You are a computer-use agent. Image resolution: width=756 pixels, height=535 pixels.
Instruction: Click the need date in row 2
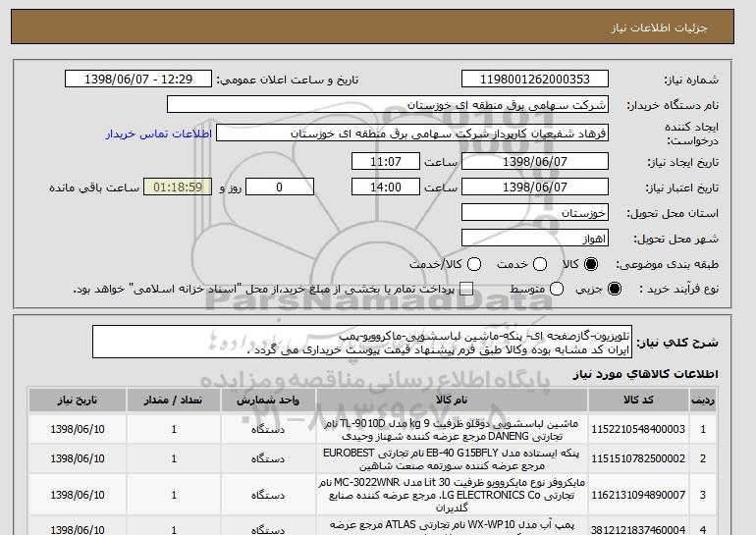(78, 458)
